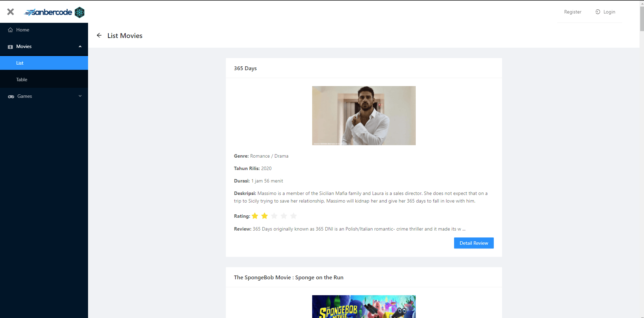Click the Login link
This screenshot has width=644, height=318.
tap(609, 12)
